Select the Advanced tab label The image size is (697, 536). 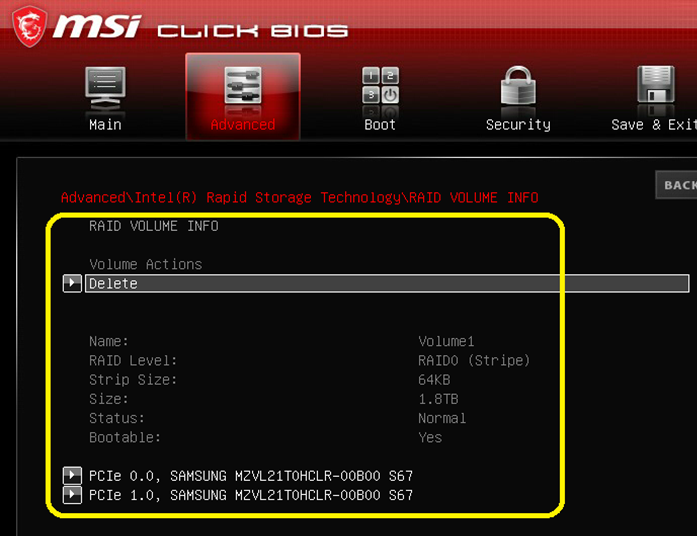(x=242, y=125)
